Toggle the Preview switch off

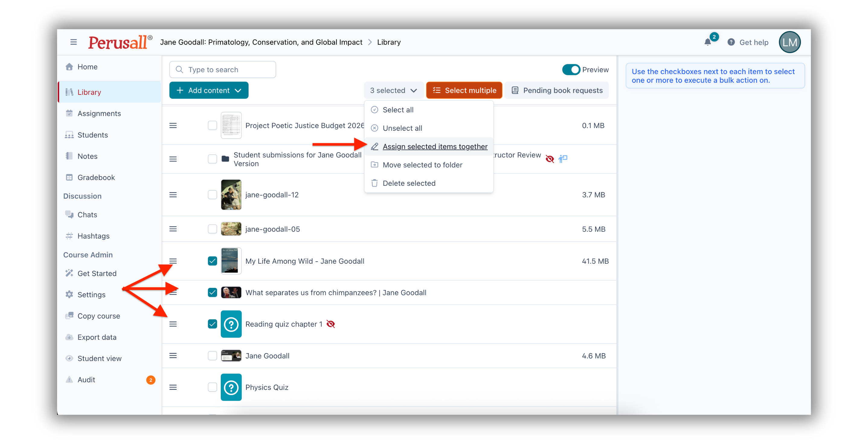click(571, 70)
